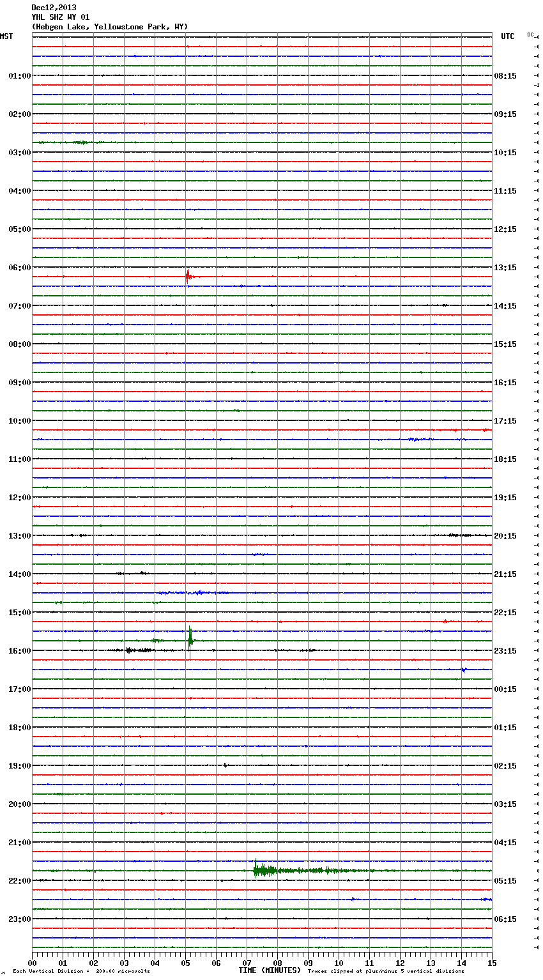Click UTC time label '22:15'
Screen dimensions: 543x980
[505, 613]
